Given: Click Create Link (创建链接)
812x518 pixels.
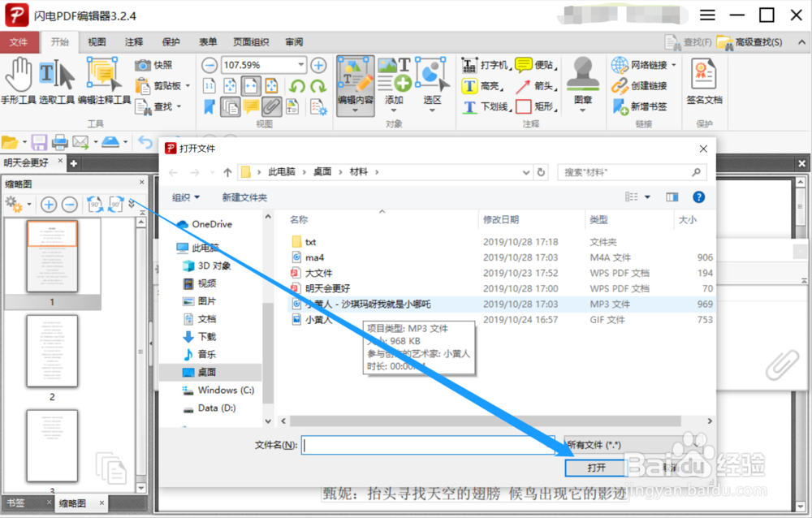Looking at the screenshot, I should (x=640, y=86).
